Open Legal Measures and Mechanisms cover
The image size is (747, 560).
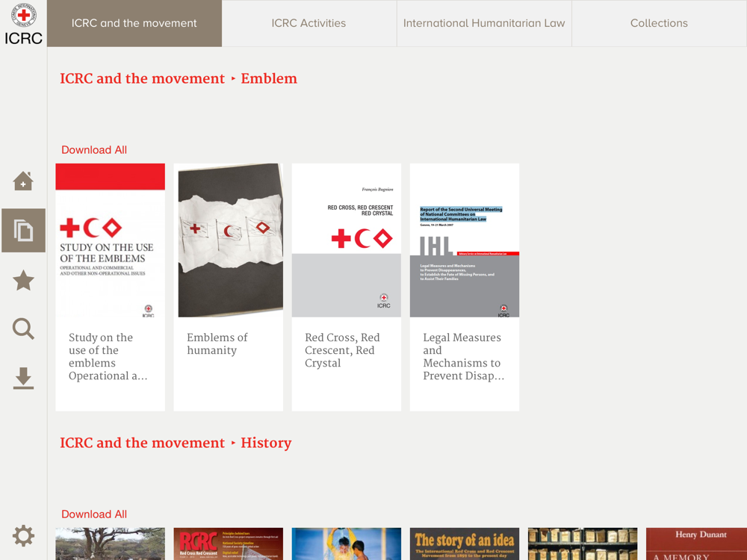465,240
